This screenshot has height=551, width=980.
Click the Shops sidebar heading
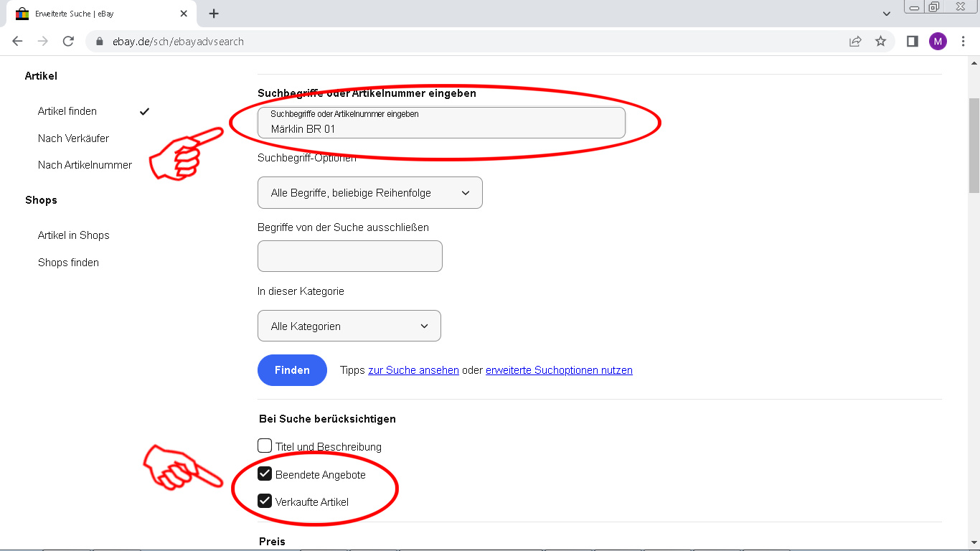pyautogui.click(x=41, y=200)
